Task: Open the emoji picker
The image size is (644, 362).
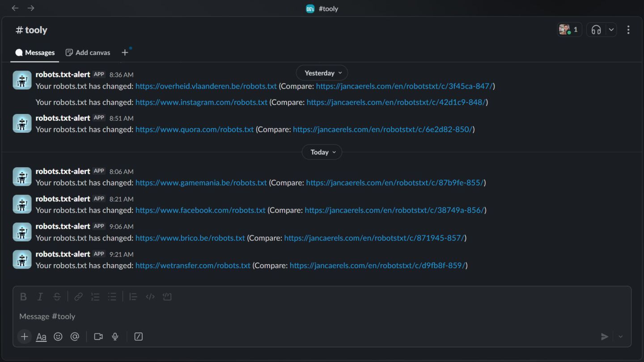Action: [58, 337]
